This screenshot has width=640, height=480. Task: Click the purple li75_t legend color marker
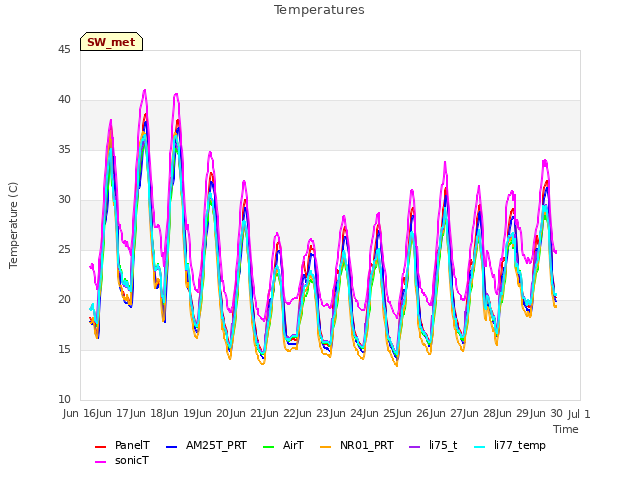pos(415,447)
